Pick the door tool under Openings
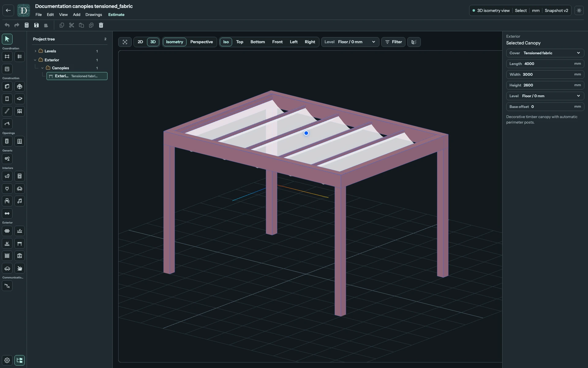This screenshot has width=588, height=368. 7,141
